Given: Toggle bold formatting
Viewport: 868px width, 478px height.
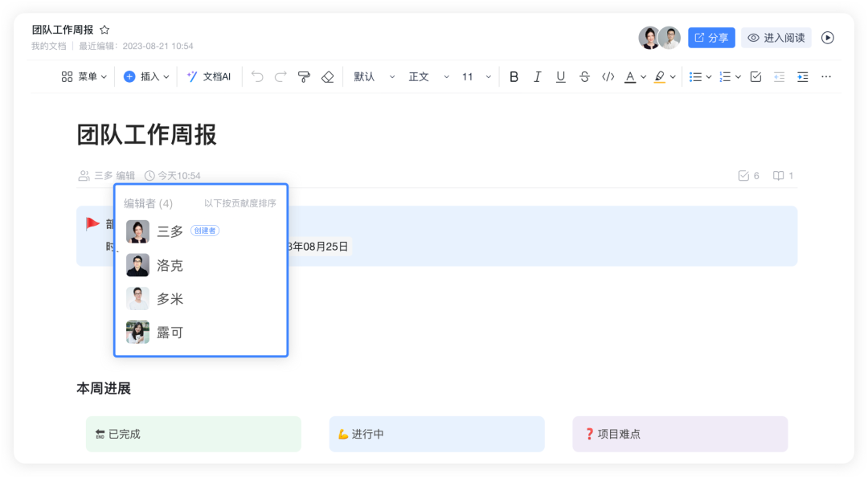Looking at the screenshot, I should point(514,77).
